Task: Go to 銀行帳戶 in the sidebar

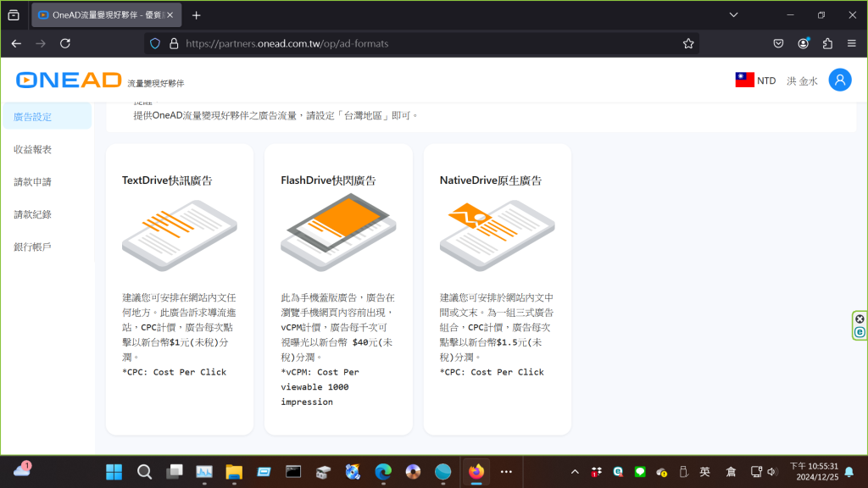Action: click(x=33, y=247)
